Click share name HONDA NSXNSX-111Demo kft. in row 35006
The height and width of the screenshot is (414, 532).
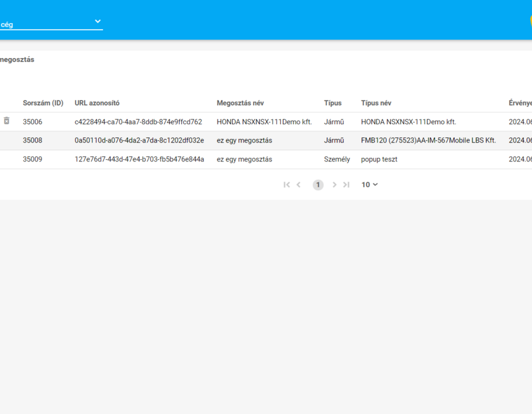264,122
